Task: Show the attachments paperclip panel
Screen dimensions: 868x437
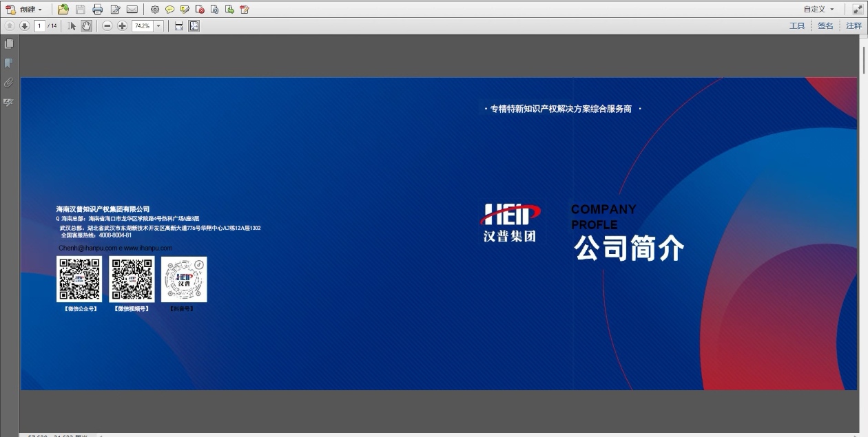Action: click(9, 83)
